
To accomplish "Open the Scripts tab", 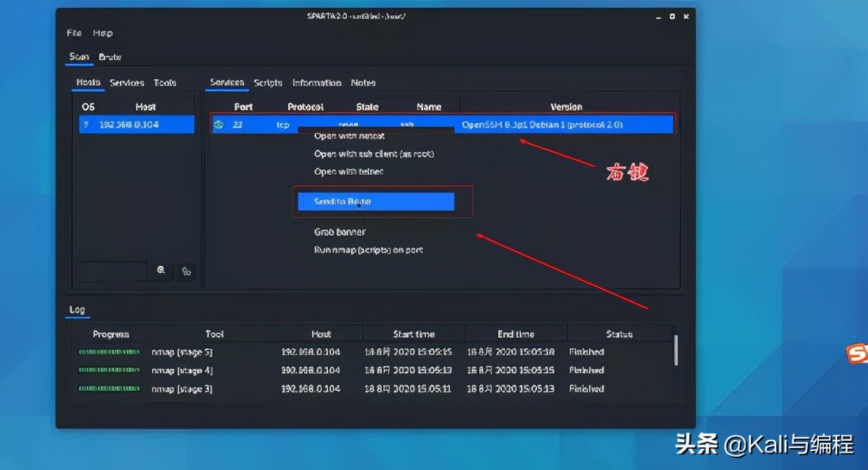I will (268, 83).
